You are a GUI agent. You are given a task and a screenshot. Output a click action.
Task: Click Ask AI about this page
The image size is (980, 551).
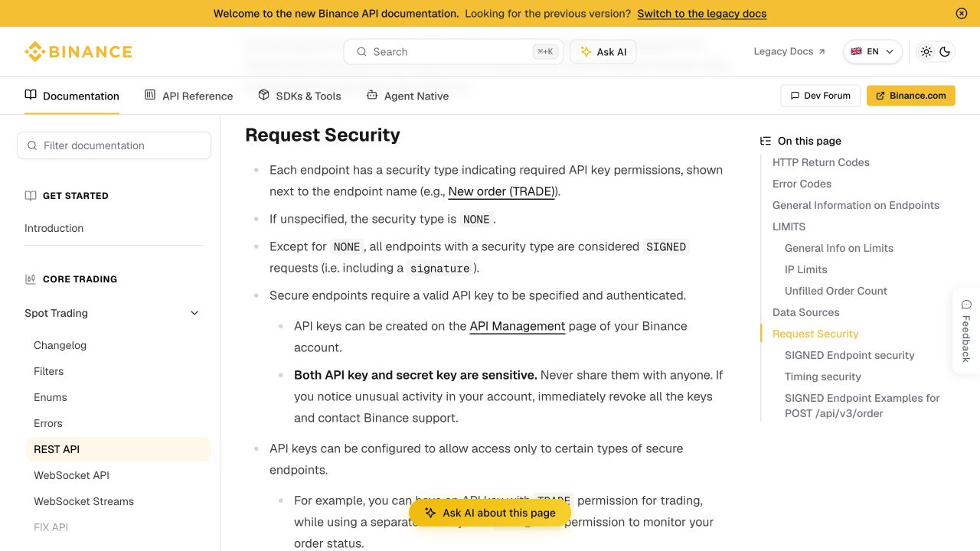pyautogui.click(x=490, y=513)
